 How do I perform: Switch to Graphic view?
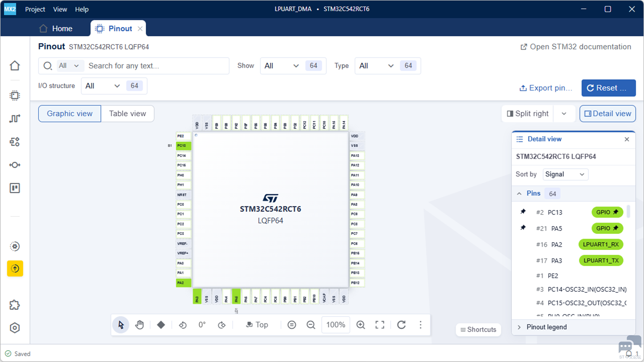[70, 114]
